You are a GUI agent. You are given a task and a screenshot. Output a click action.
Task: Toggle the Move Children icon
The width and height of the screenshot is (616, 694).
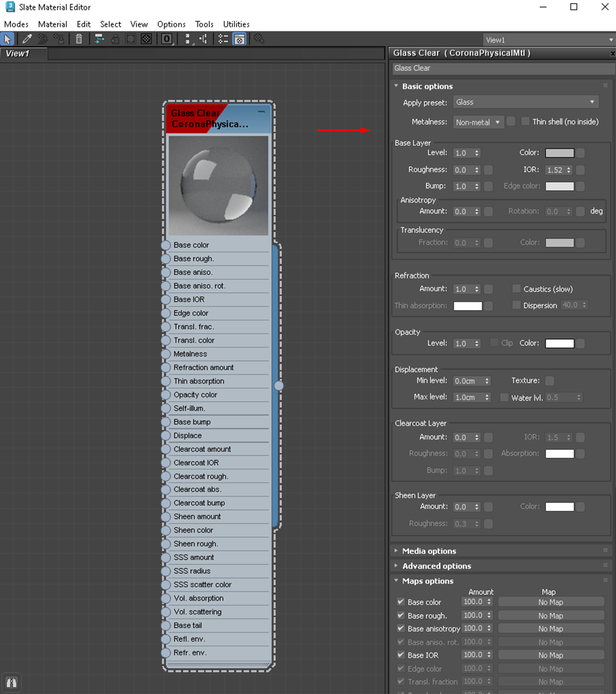point(99,39)
